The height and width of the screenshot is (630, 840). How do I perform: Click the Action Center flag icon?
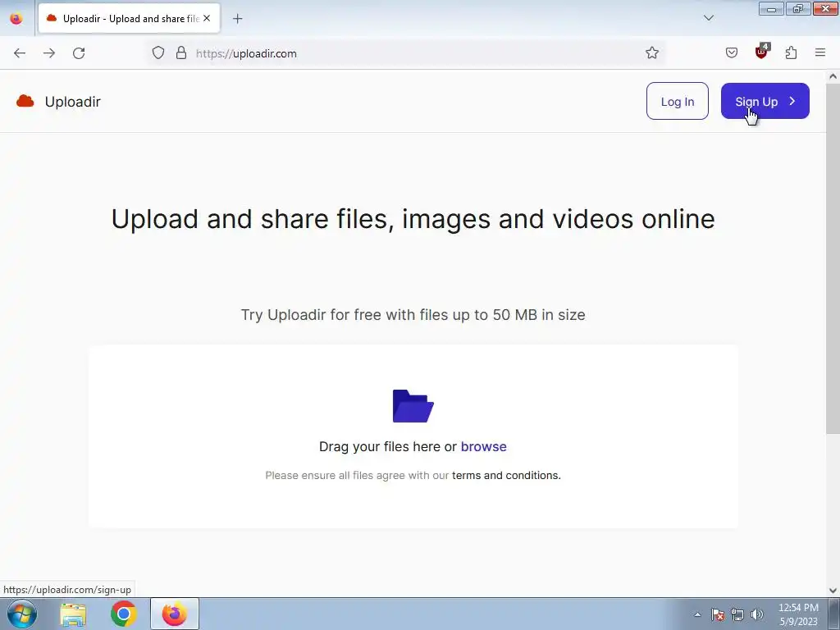click(x=717, y=614)
